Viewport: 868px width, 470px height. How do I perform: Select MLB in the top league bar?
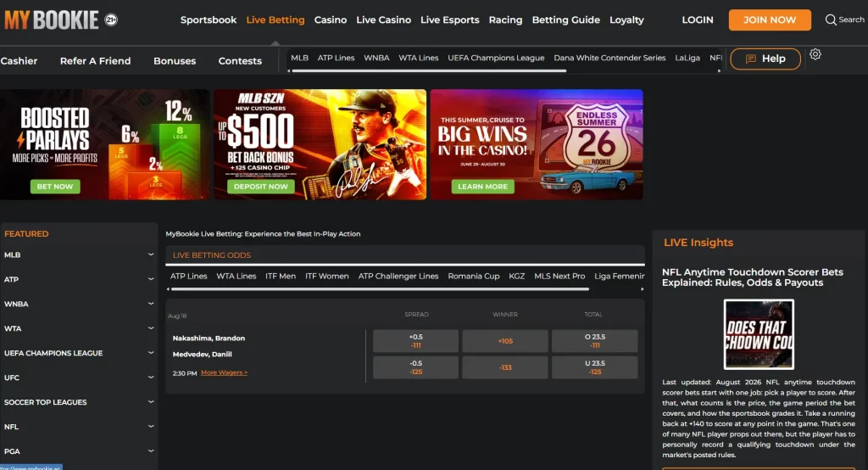pos(299,58)
